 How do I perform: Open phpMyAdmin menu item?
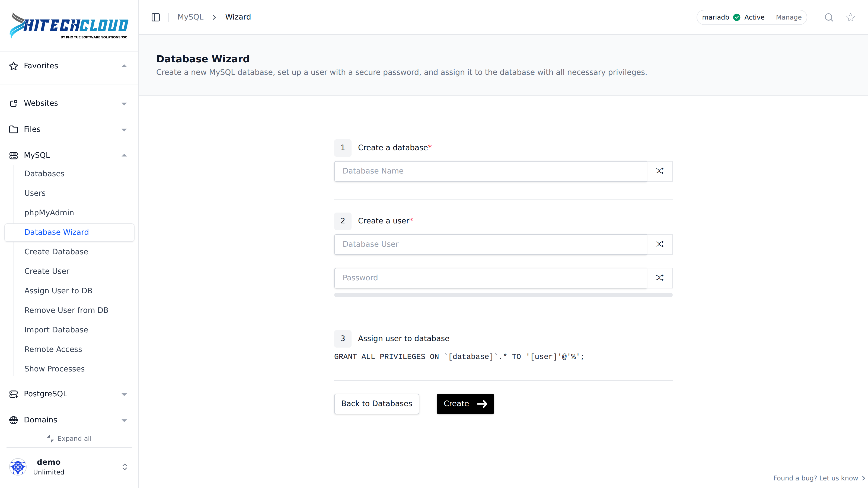point(49,213)
